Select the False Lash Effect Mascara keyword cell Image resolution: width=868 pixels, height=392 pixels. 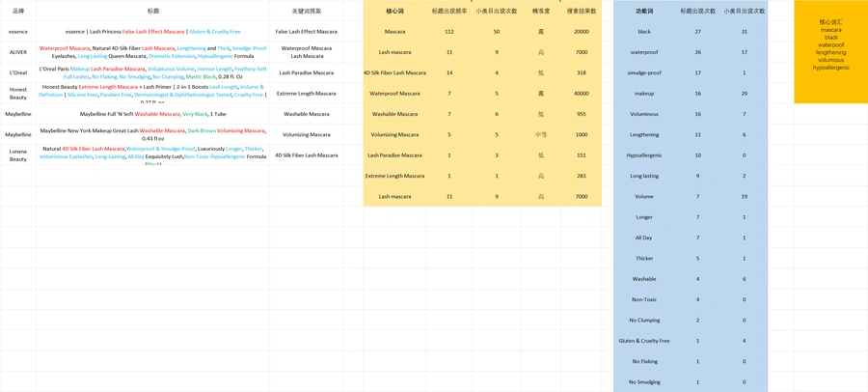(x=306, y=32)
